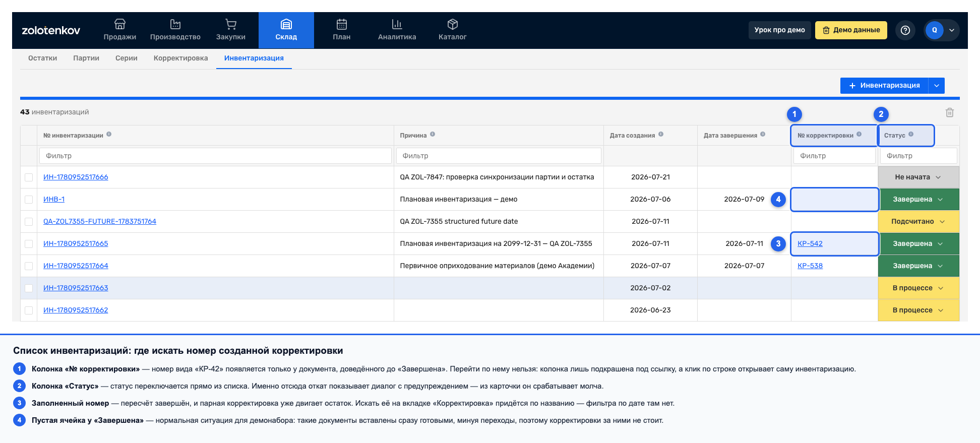The height and width of the screenshot is (443, 980).
Task: Click the trash delete icon above table
Action: 950,112
